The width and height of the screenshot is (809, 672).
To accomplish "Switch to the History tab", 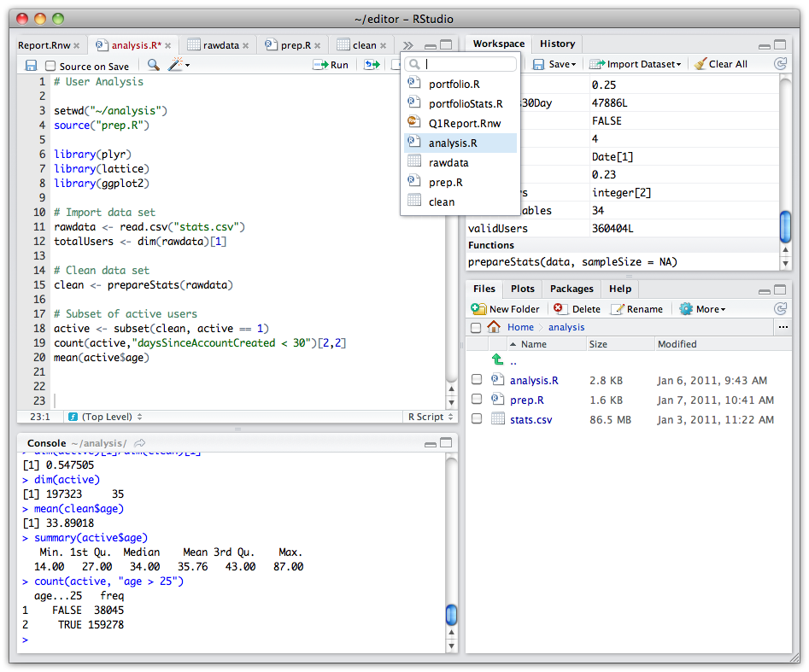I will [557, 44].
